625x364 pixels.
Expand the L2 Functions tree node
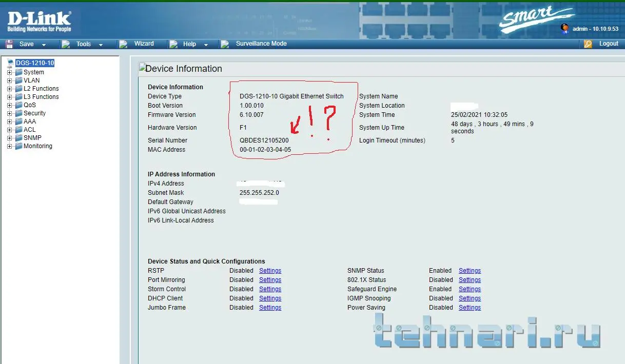[10, 89]
